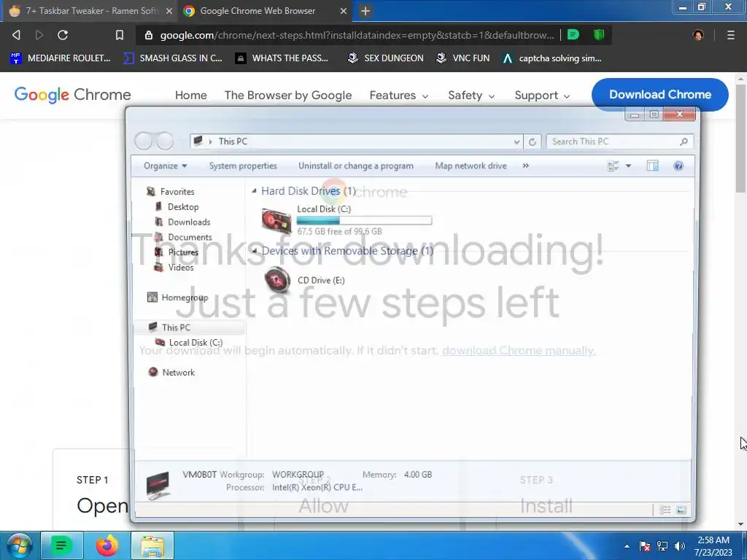Viewport: 747px width, 560px height.
Task: Switch to large icons view at Explorer bottom right
Action: 681,510
